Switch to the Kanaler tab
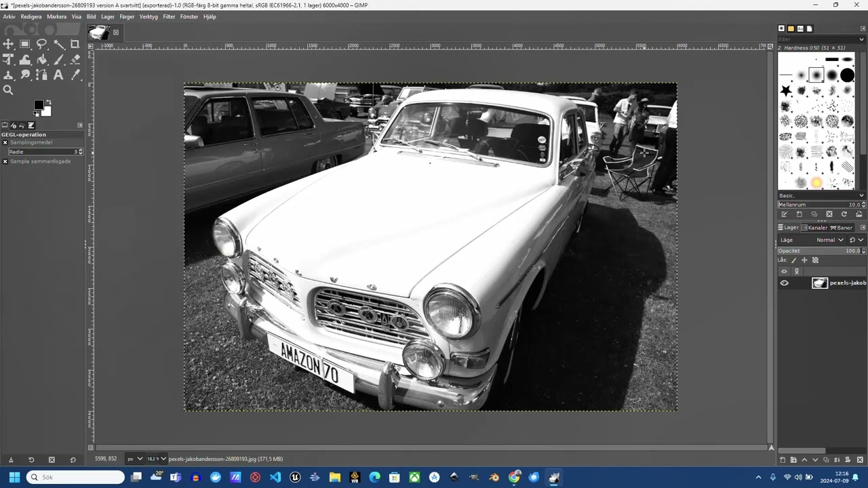 pos(814,228)
